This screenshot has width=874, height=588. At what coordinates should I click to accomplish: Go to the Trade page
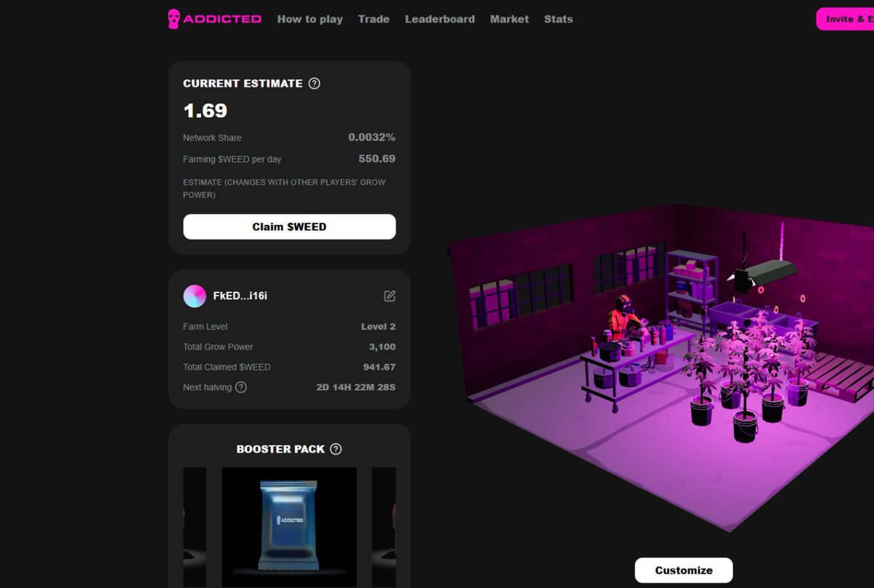374,19
